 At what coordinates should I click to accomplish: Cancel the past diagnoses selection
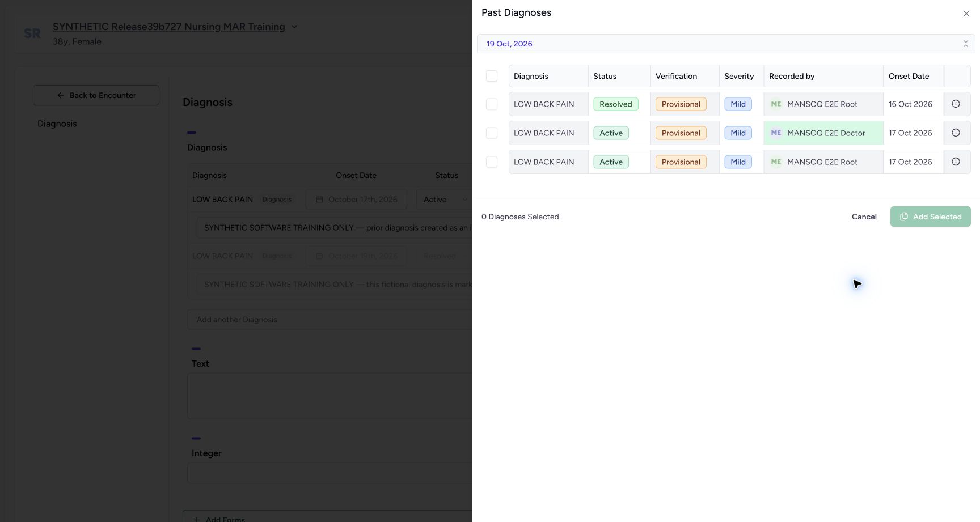tap(864, 217)
